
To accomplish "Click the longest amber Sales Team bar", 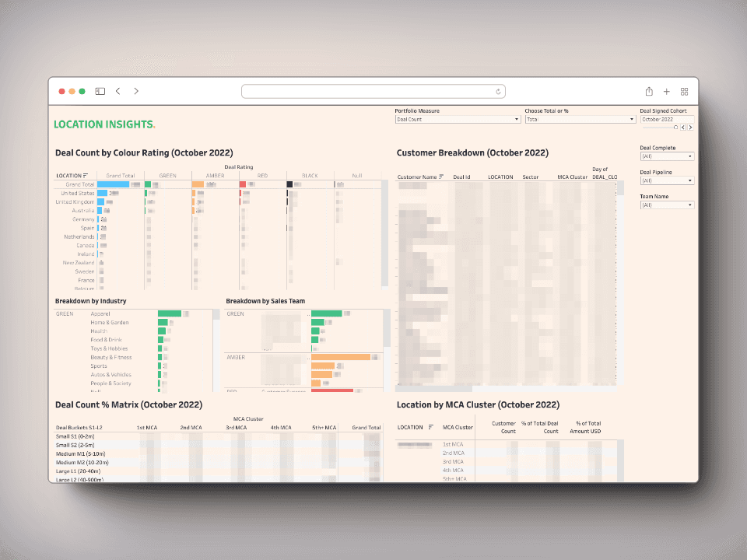I will click(341, 357).
